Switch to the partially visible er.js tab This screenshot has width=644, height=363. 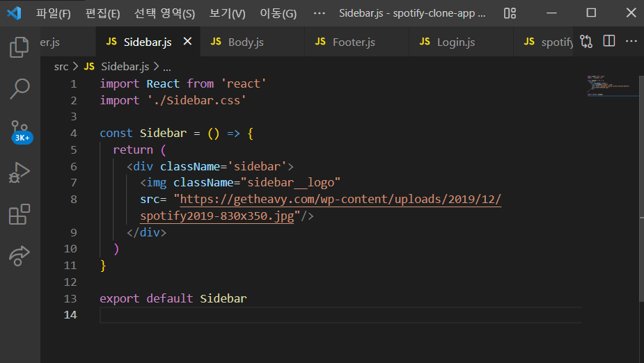click(x=68, y=42)
